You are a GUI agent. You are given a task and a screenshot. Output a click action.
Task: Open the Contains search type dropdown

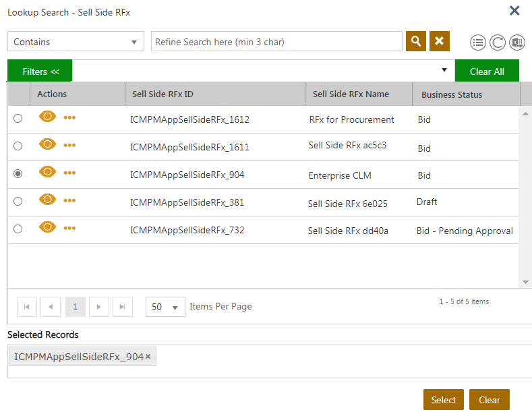click(76, 42)
